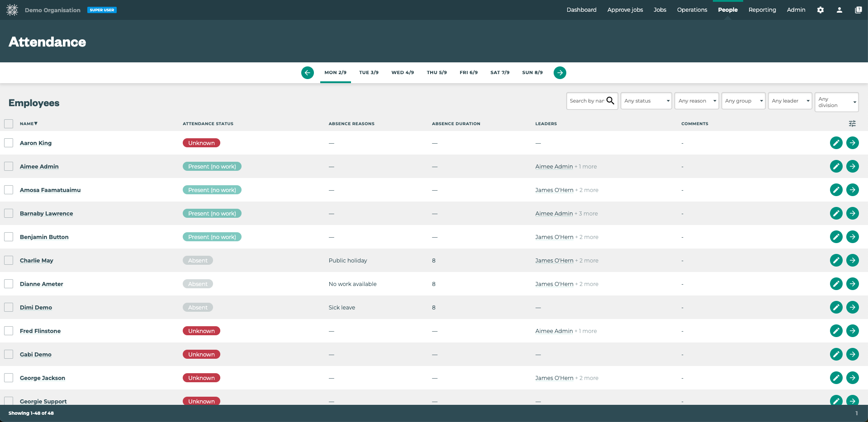Viewport: 868px width, 422px height.
Task: Select the checkbox next to Dimi Demo
Action: [8, 307]
